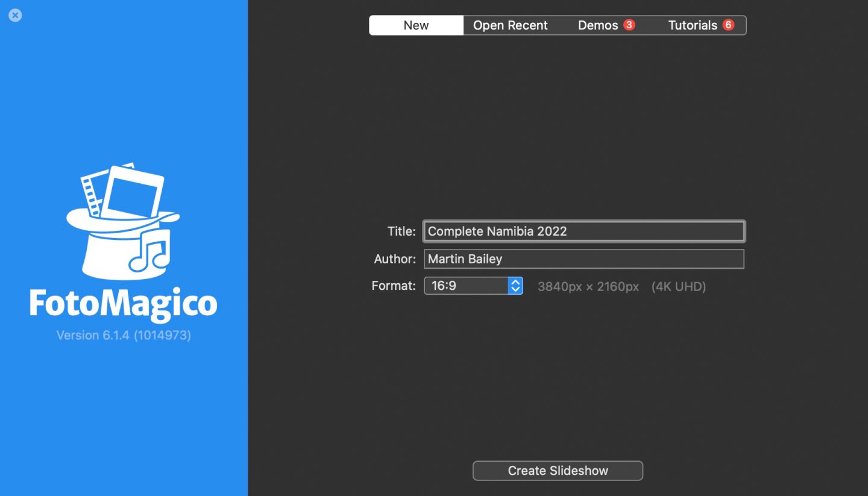Focus the Author field containing Martin Bailey
The width and height of the screenshot is (868, 496).
(583, 259)
